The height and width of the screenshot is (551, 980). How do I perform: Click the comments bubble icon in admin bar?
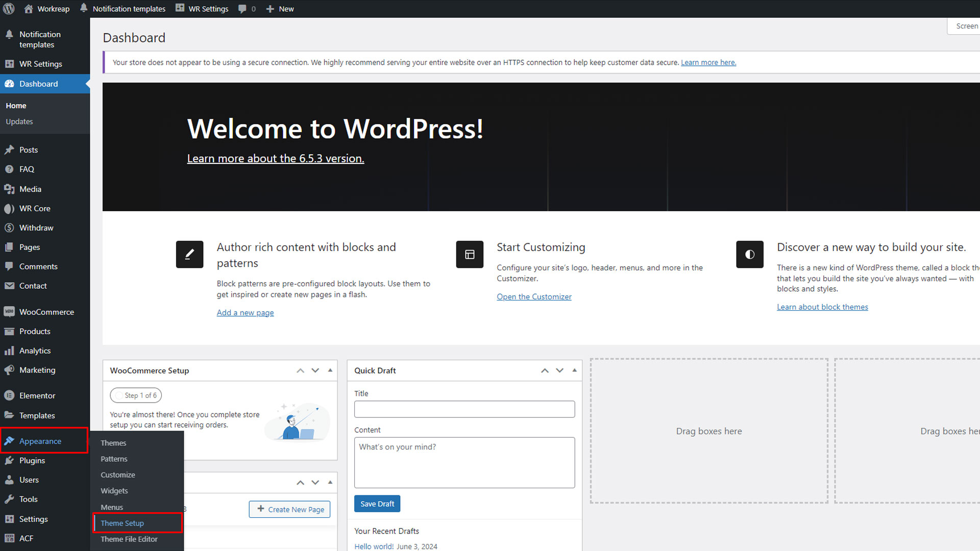pos(242,9)
